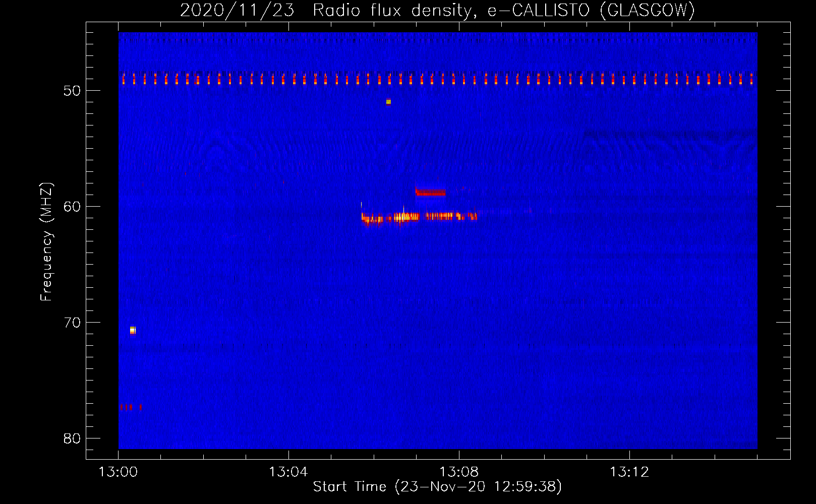The image size is (816, 504).
Task: Click the 80 frequency tick label
Action: pyautogui.click(x=72, y=438)
